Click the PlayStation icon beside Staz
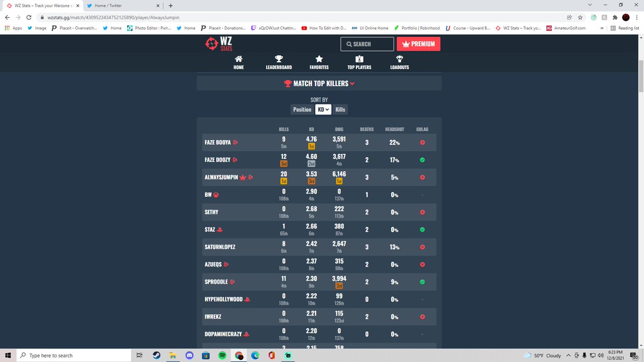Image resolution: width=644 pixels, height=362 pixels. click(x=220, y=230)
